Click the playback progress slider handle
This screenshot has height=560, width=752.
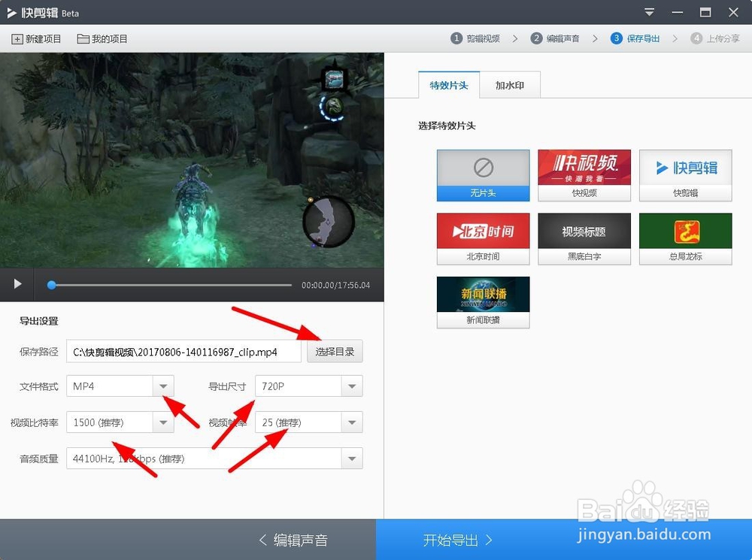[52, 286]
